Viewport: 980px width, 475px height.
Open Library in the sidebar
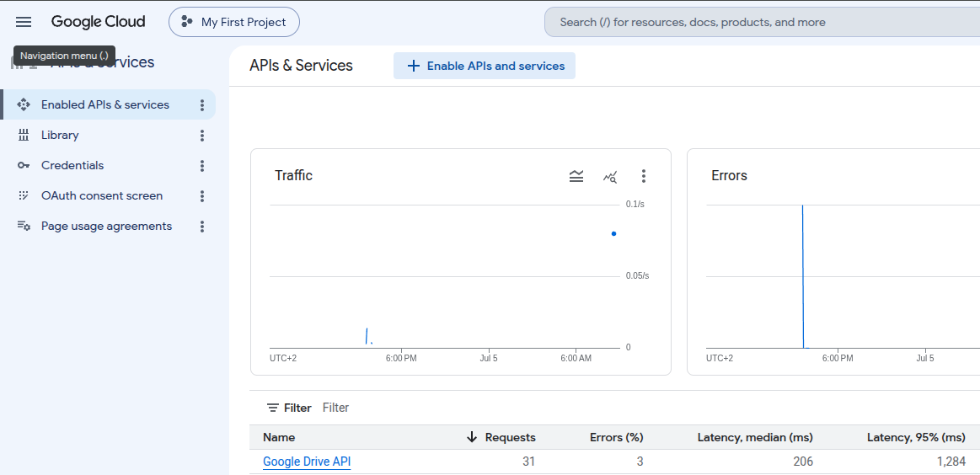tap(60, 135)
